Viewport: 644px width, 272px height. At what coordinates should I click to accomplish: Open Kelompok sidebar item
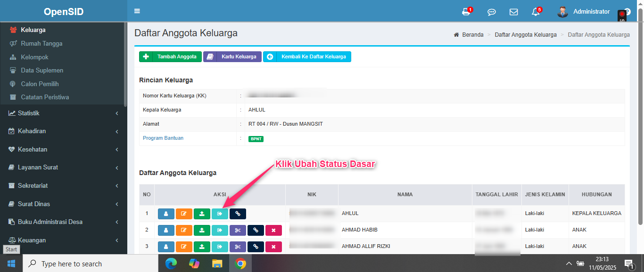tap(34, 57)
